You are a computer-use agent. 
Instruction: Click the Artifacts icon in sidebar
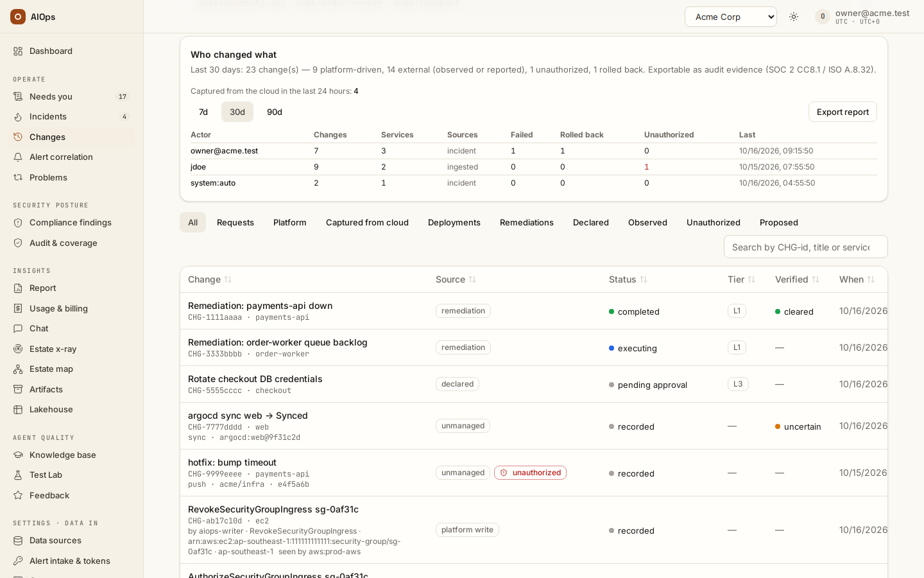[18, 390]
